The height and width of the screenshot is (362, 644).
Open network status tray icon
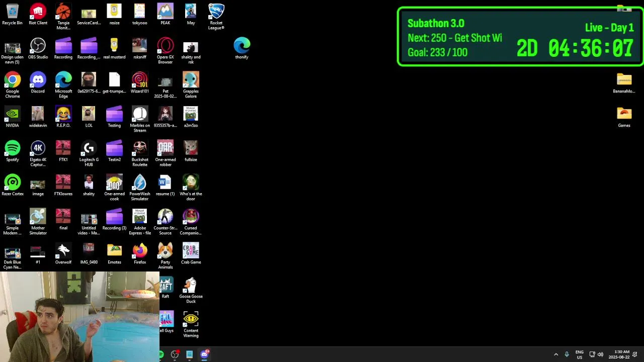click(x=592, y=354)
